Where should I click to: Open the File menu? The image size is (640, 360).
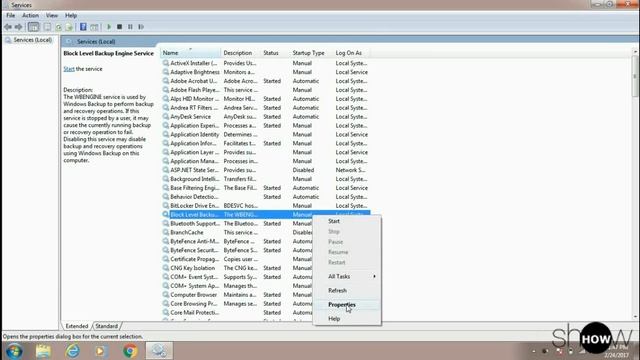click(11, 16)
